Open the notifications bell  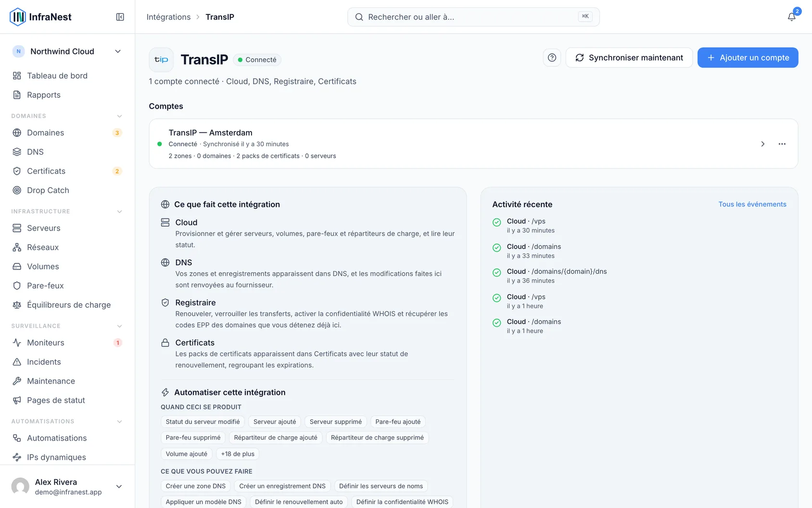[x=791, y=17]
